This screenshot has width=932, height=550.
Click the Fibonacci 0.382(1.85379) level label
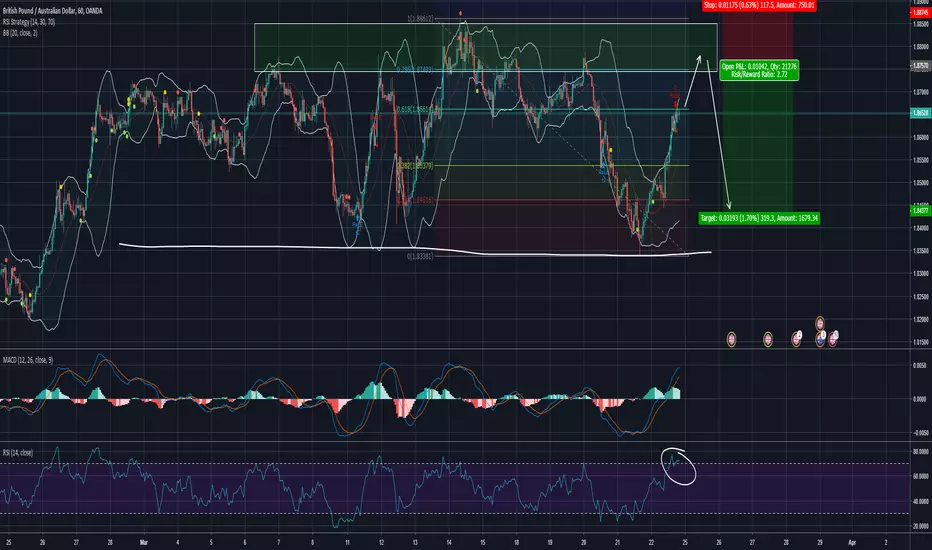coord(415,166)
